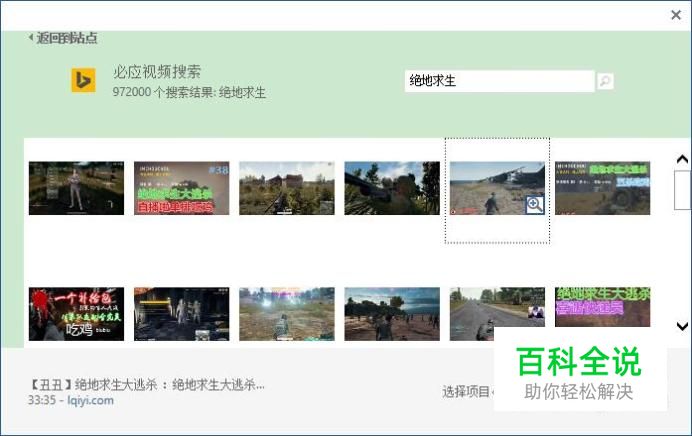Select the 绝地求生大逃杀 purple-text thumbnail
Screen dimensions: 692x436
click(x=602, y=307)
